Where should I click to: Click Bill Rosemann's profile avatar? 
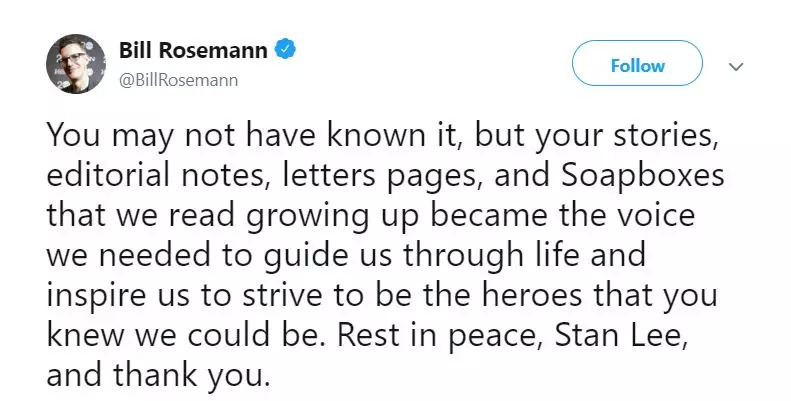coord(72,65)
